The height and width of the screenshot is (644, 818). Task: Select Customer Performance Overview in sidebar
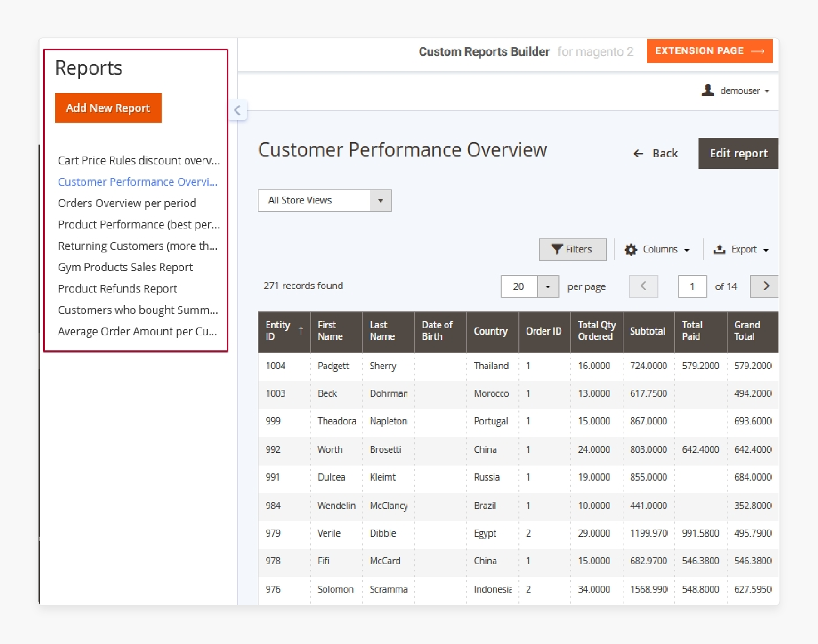pyautogui.click(x=138, y=182)
